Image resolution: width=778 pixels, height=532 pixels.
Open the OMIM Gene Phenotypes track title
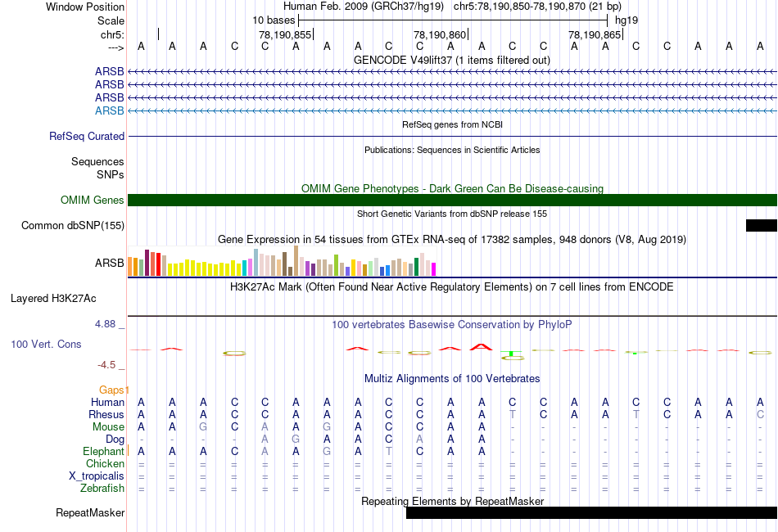tap(452, 188)
